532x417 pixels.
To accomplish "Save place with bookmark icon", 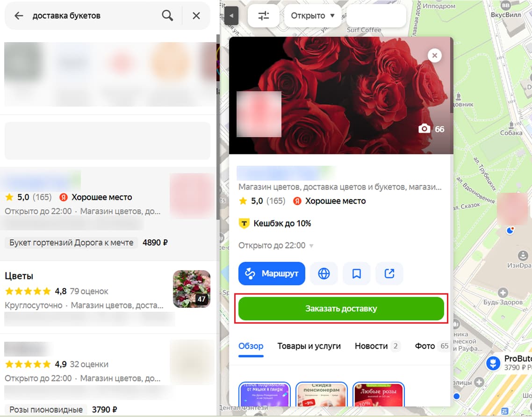I will 357,273.
